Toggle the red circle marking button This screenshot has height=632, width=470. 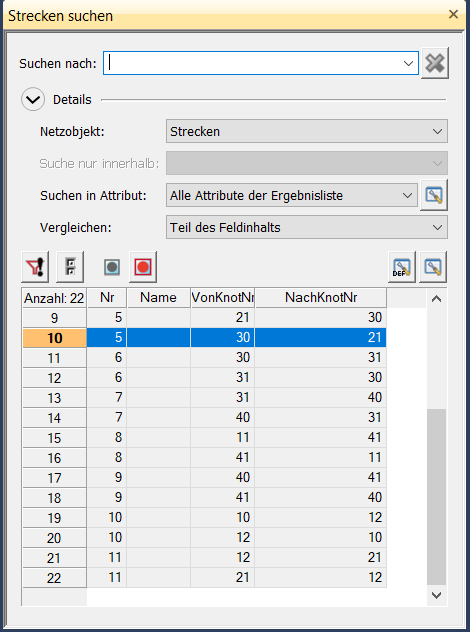(x=143, y=267)
